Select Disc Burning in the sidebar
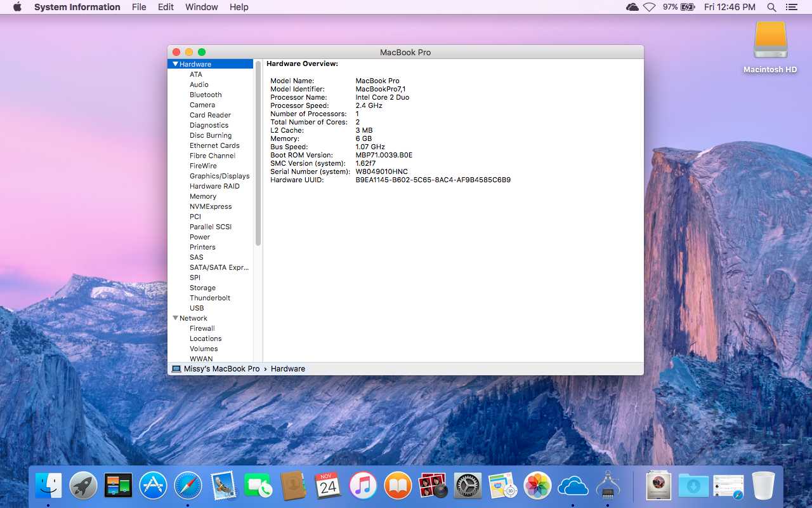812x508 pixels. 211,135
